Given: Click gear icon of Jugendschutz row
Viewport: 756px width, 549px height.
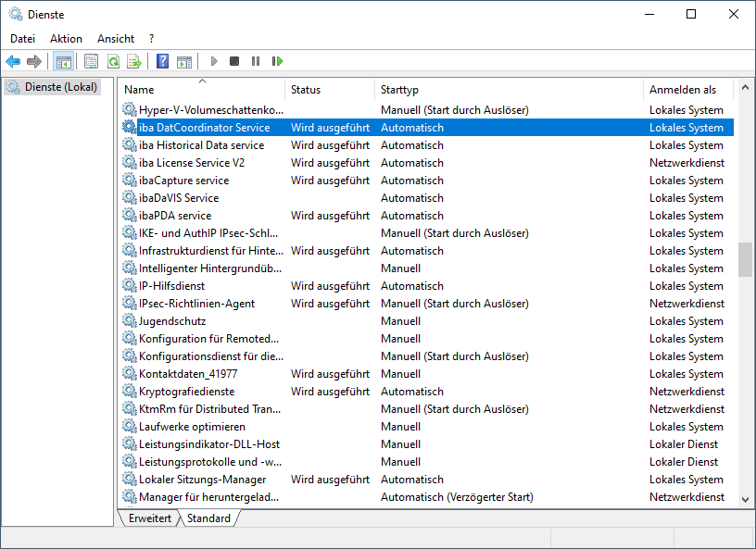Looking at the screenshot, I should click(129, 320).
